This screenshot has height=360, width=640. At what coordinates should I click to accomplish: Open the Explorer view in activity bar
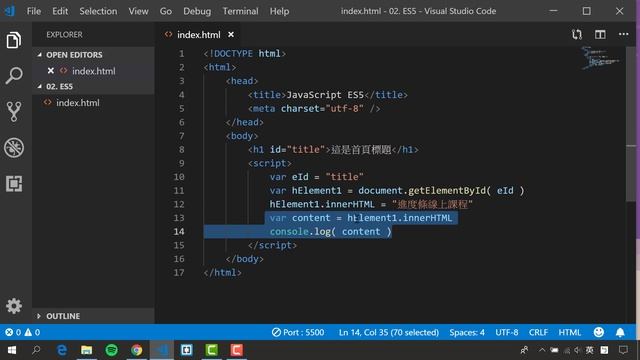pyautogui.click(x=14, y=40)
